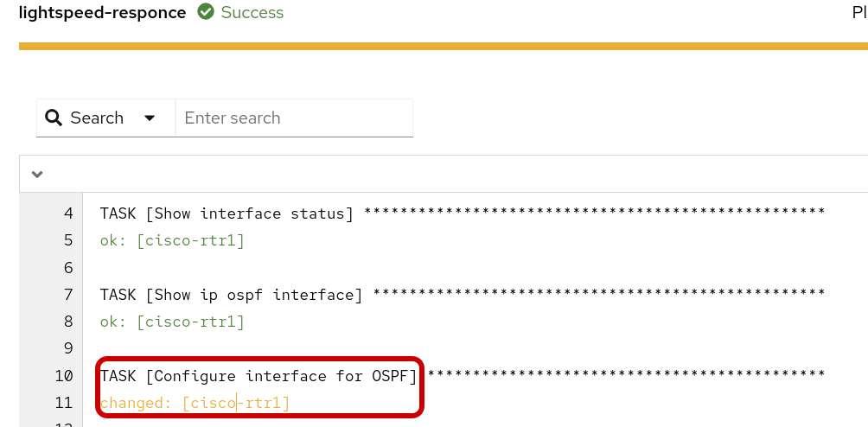Viewport: 868px width, 427px height.
Task: Select the Show ip ospf interface task line
Action: [232, 296]
